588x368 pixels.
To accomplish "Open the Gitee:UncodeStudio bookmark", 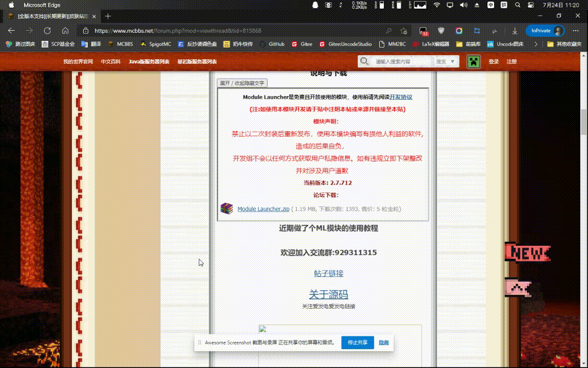I will 346,44.
